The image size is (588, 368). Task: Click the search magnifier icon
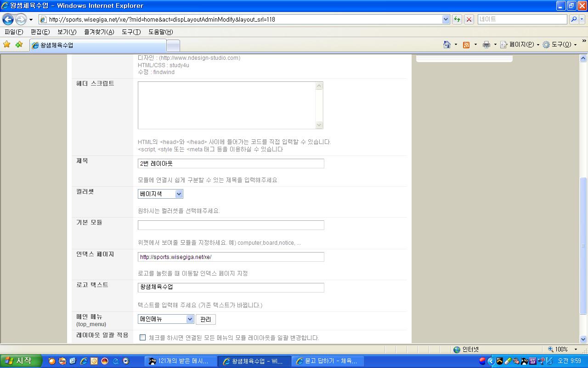(573, 19)
